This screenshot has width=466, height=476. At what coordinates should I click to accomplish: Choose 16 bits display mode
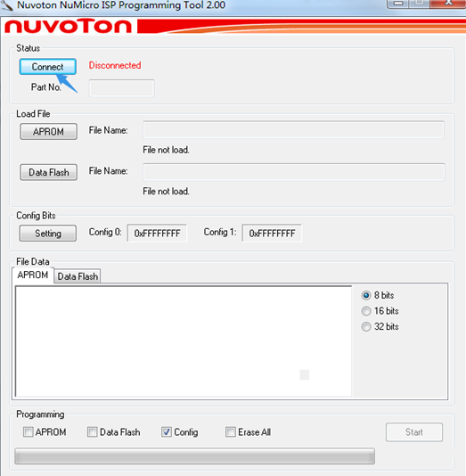click(380, 311)
